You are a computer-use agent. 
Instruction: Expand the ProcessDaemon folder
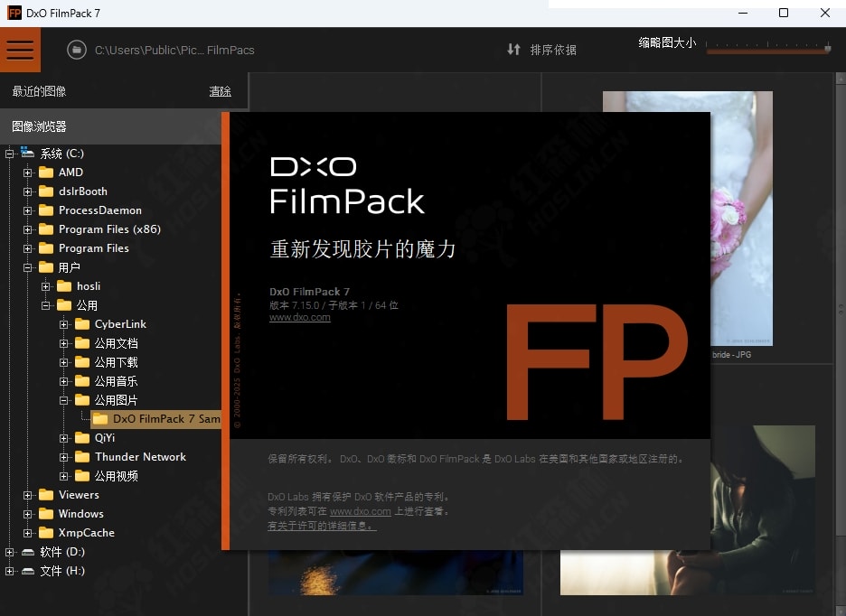[27, 210]
